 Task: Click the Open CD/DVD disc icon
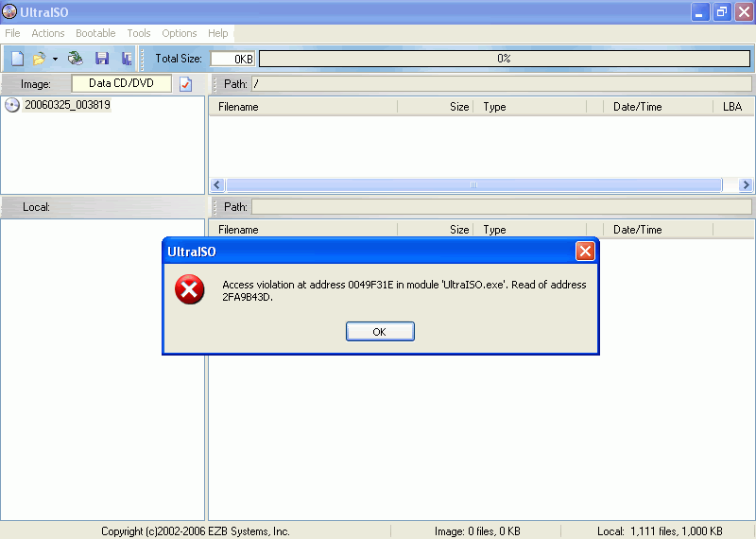[76, 59]
